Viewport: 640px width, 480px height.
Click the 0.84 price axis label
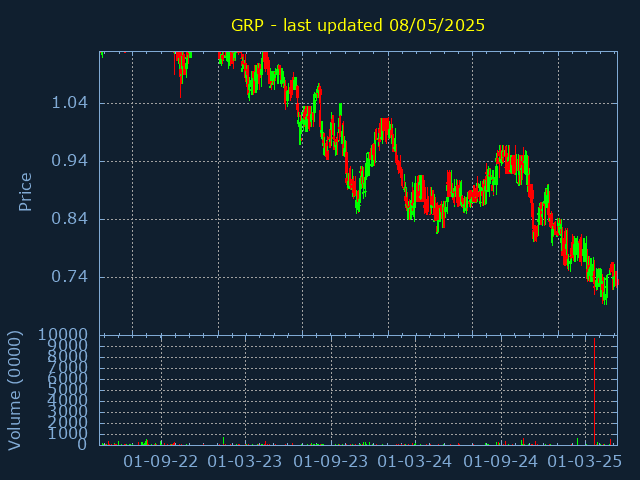[69, 219]
